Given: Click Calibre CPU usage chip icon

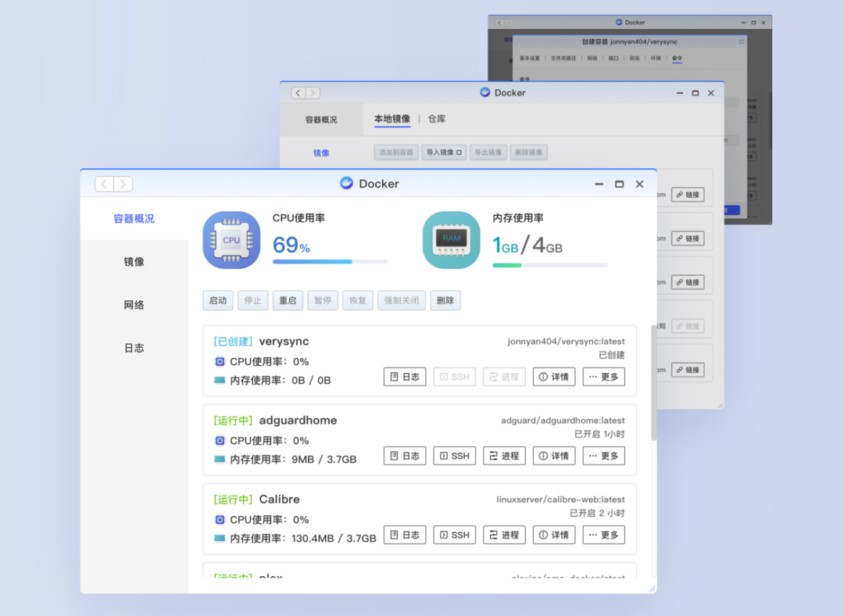Looking at the screenshot, I should click(220, 520).
